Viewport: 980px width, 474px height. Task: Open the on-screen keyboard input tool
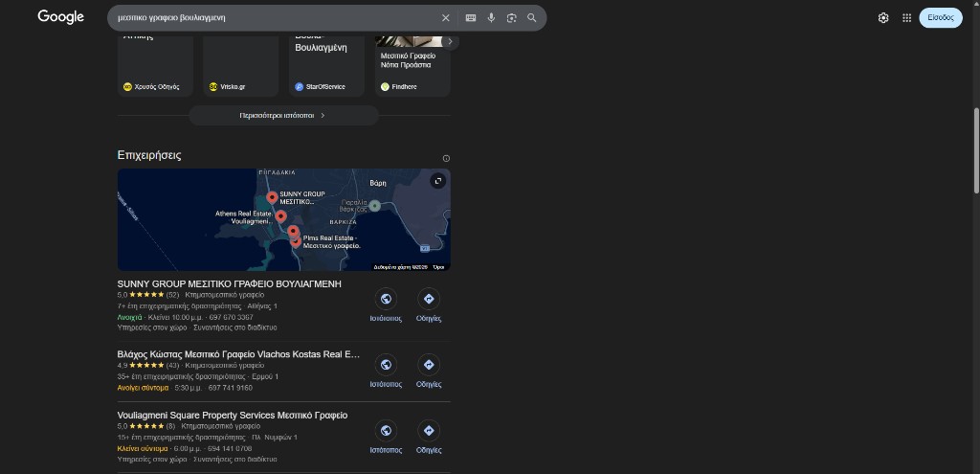471,18
